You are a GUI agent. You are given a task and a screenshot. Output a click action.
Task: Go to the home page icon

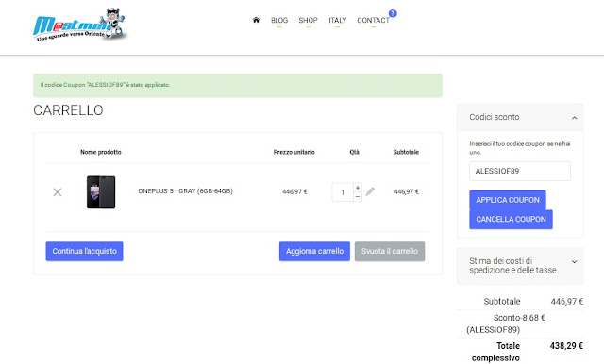(256, 20)
